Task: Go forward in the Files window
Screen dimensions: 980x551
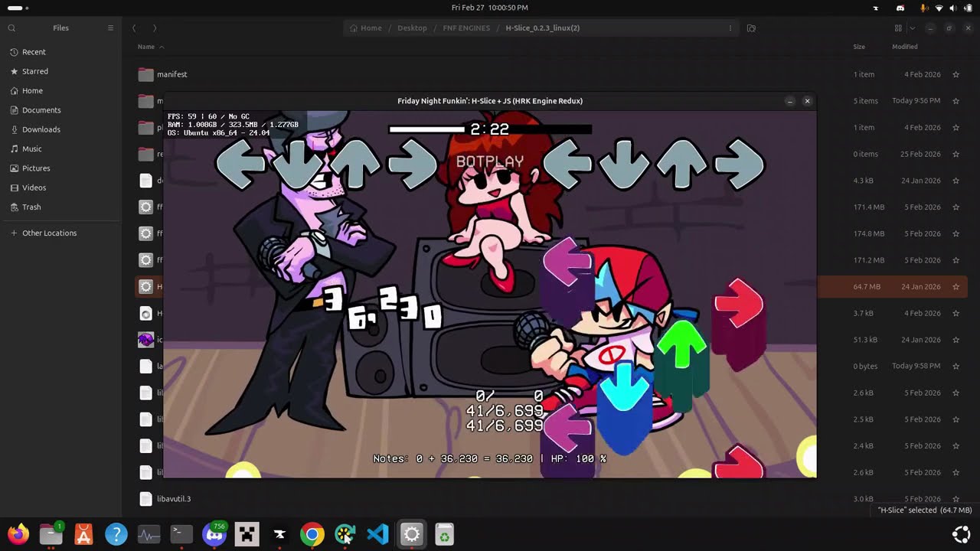Action: pos(155,28)
